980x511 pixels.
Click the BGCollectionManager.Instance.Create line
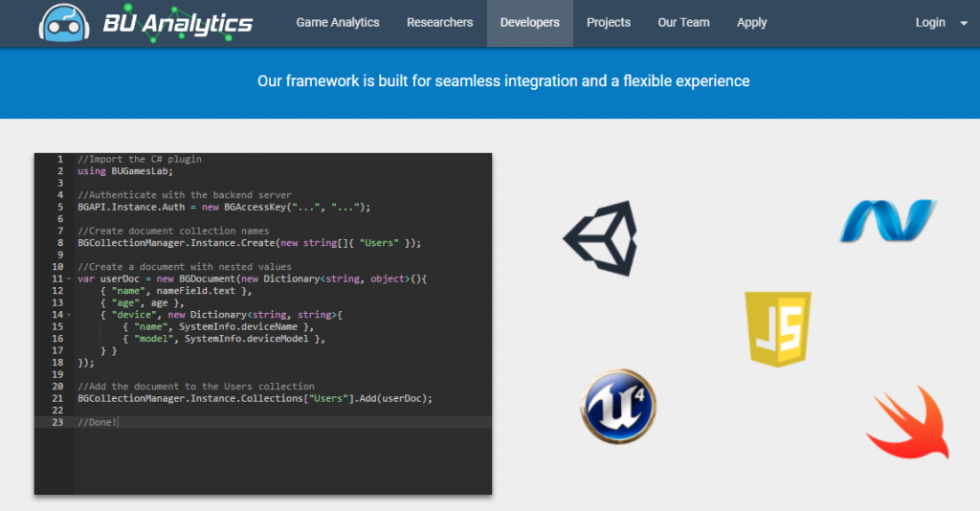coord(250,243)
